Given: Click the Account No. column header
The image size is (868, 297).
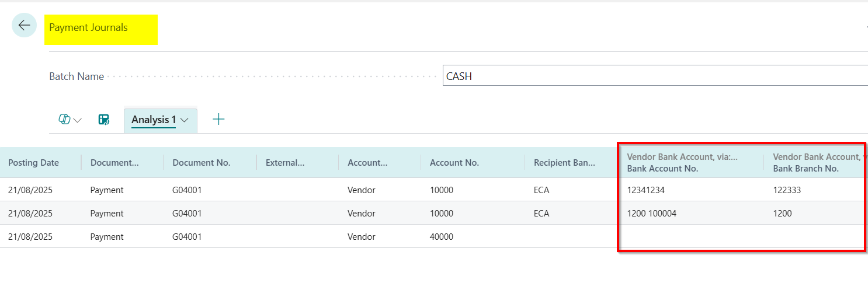Looking at the screenshot, I should coord(454,163).
